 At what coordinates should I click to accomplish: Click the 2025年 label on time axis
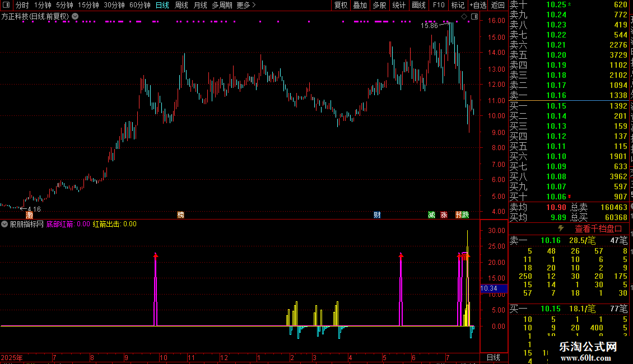12,357
